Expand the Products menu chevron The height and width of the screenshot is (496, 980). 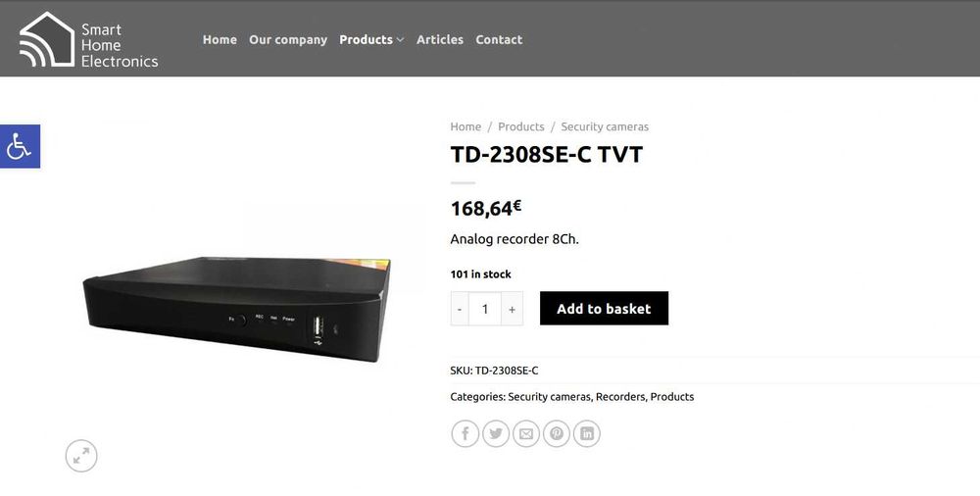(x=400, y=40)
